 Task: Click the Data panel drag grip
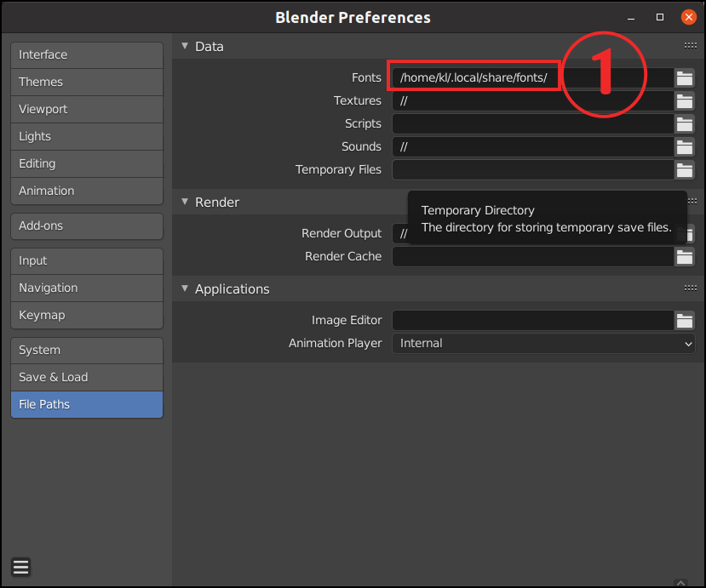tap(690, 45)
